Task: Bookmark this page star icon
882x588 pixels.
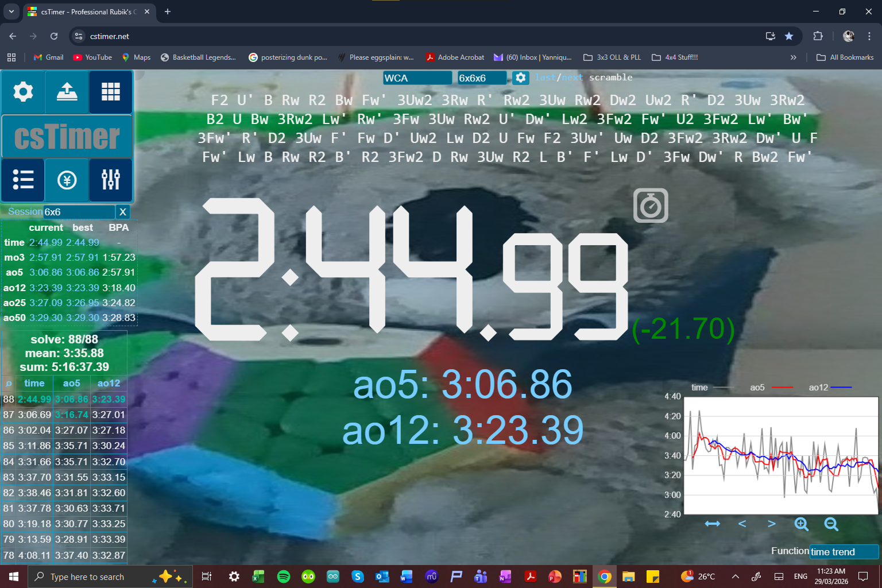Action: click(789, 36)
